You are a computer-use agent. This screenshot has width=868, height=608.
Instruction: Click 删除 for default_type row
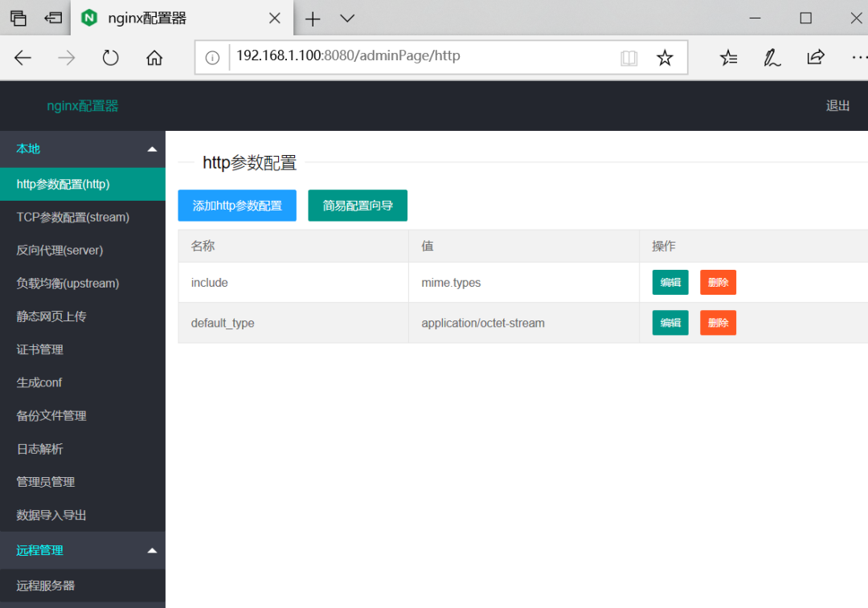[x=718, y=323]
